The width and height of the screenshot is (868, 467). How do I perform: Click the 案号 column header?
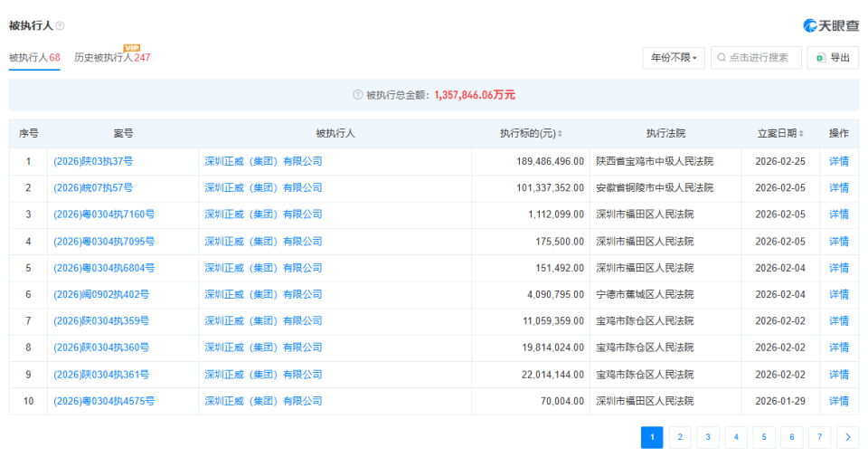click(x=123, y=134)
